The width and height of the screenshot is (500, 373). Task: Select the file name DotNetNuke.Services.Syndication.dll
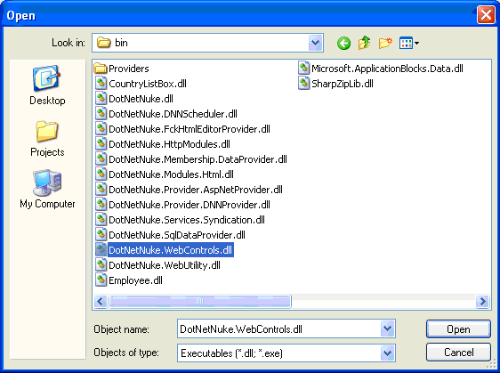(187, 220)
